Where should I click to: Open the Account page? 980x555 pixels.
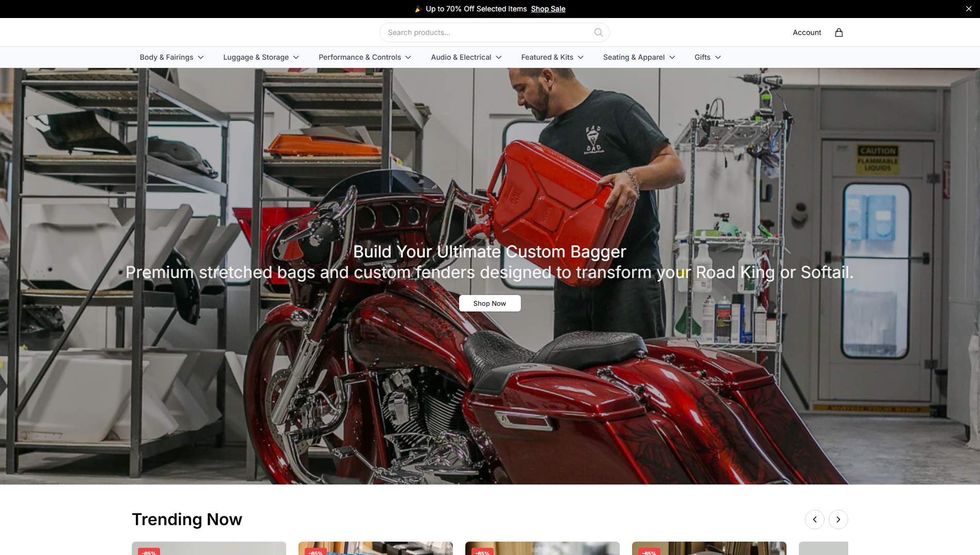click(807, 32)
